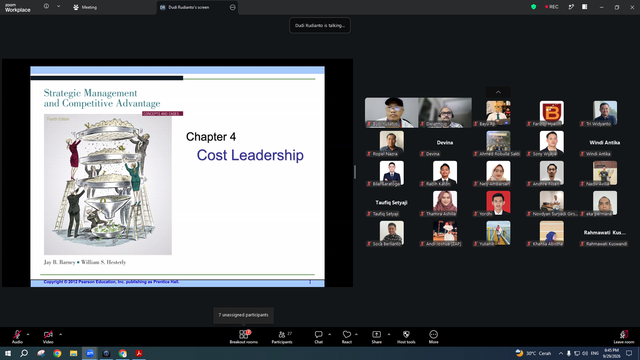This screenshot has width=640, height=360.
Task: Click the 7 unassigned participants tooltip
Action: tap(244, 315)
